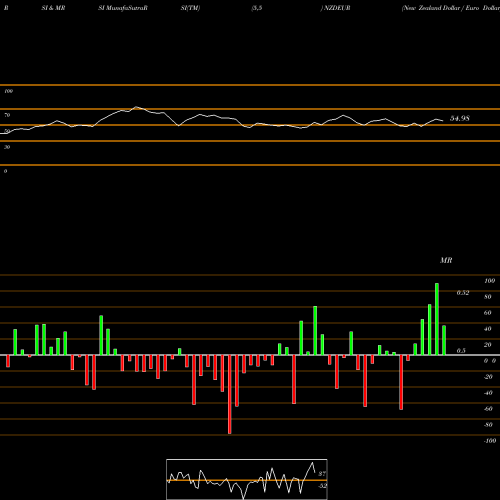Click the RSI axis label 100 on the left

click(8, 91)
